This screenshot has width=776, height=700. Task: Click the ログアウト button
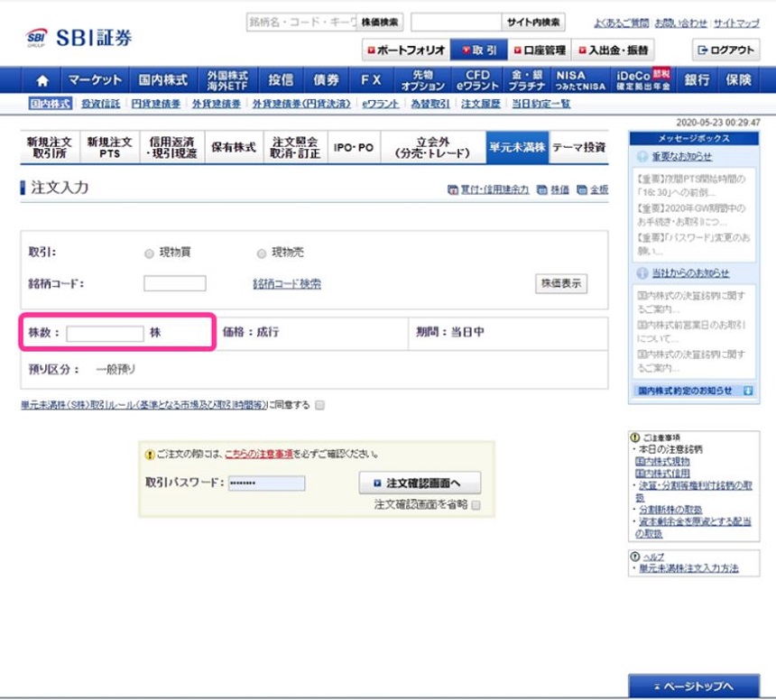pos(725,50)
